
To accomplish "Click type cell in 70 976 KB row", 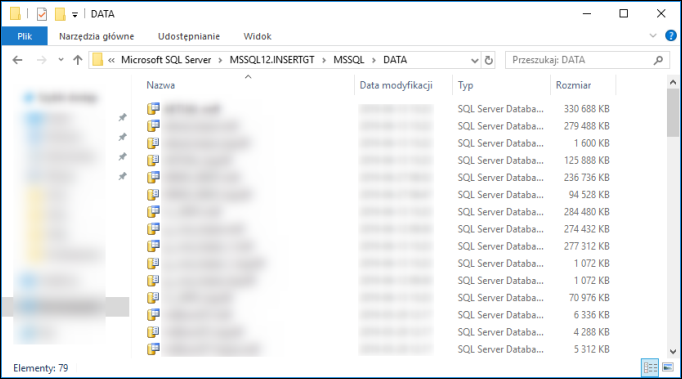I will pos(500,298).
